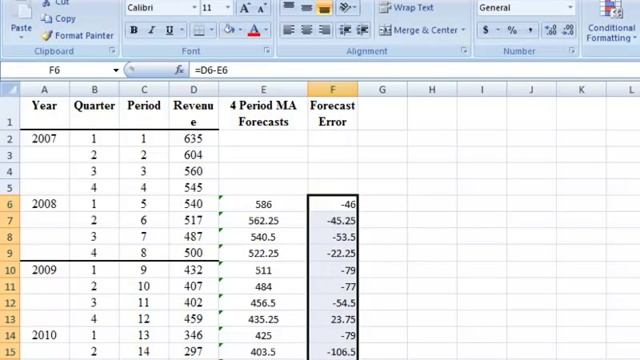Open Merge & Center dropdown arrow
The image size is (640, 360).
coord(463,30)
